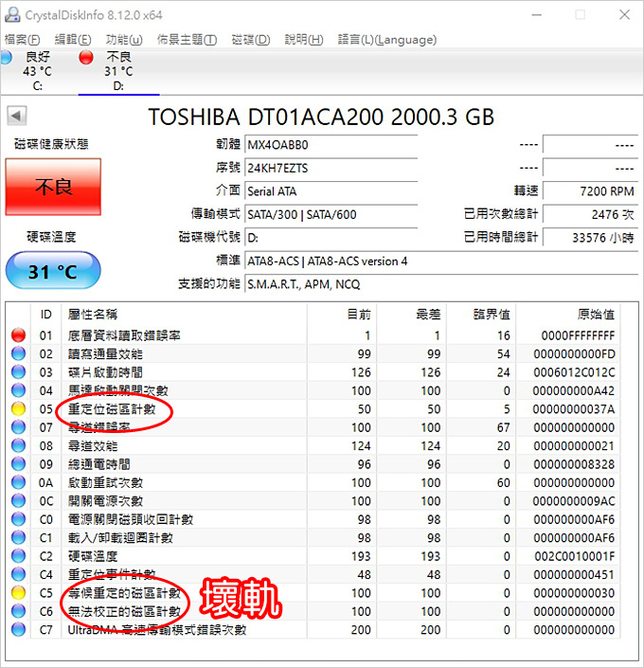The height and width of the screenshot is (668, 644).
Task: Select the row 無法校正的磁區計數
Action: tap(313, 611)
